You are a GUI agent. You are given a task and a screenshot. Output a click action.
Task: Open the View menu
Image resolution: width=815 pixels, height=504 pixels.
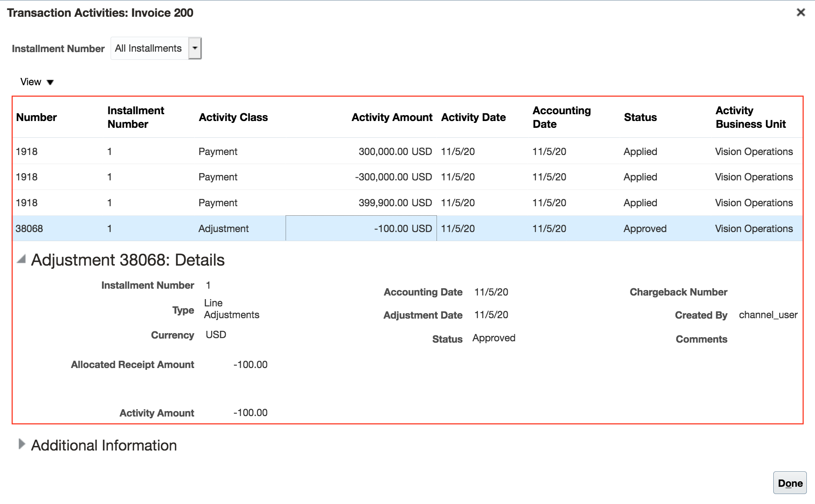36,82
